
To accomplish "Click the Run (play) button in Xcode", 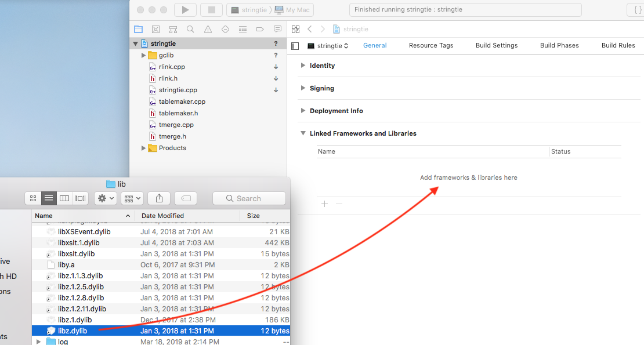I will pos(185,10).
